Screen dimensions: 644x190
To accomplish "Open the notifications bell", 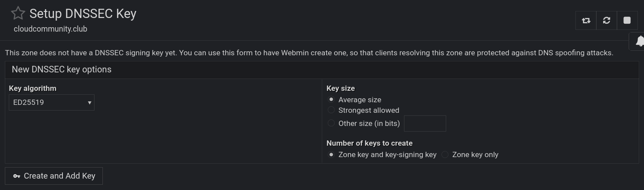I will [x=640, y=41].
